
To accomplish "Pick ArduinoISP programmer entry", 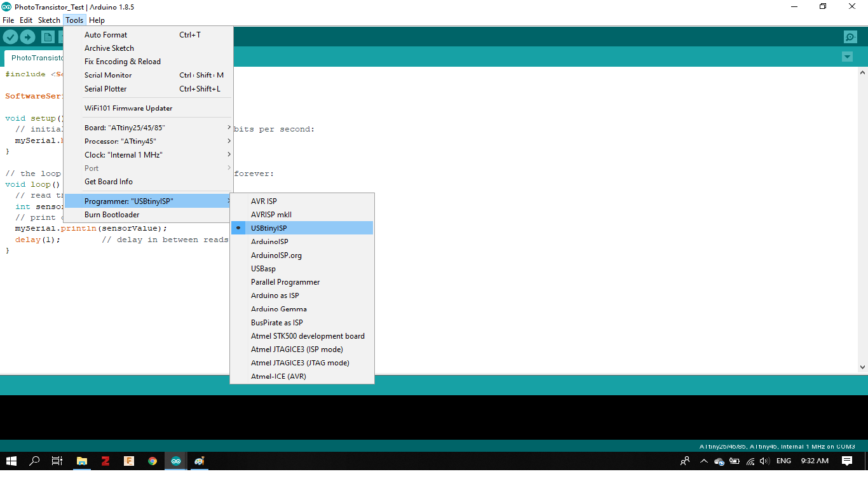I will 302,241.
